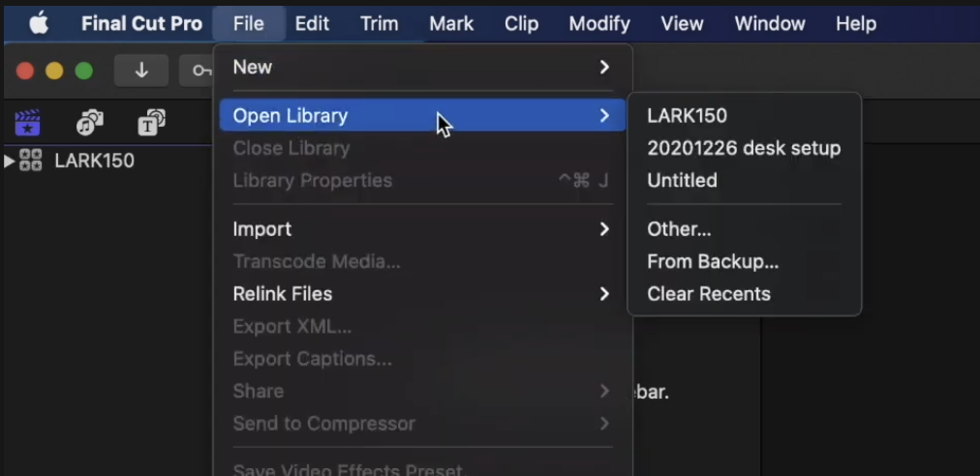Open the Mark menu
The width and height of the screenshot is (980, 476).
pyautogui.click(x=451, y=24)
